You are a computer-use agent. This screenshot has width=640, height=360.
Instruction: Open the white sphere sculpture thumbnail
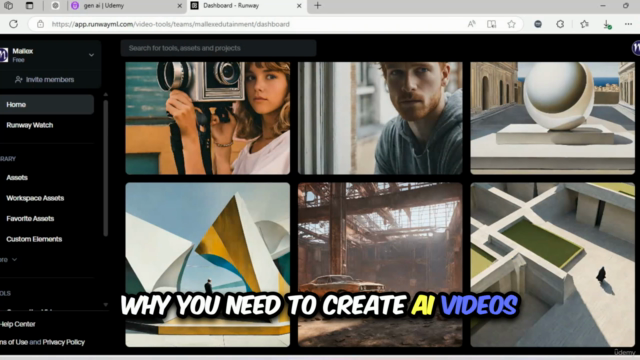coord(552,118)
